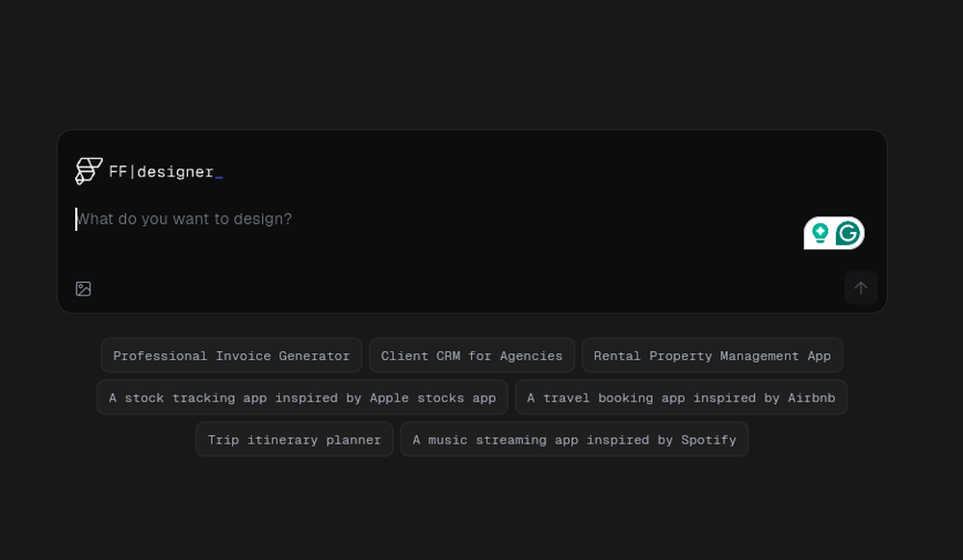Click the submit button in the corner

click(x=861, y=287)
